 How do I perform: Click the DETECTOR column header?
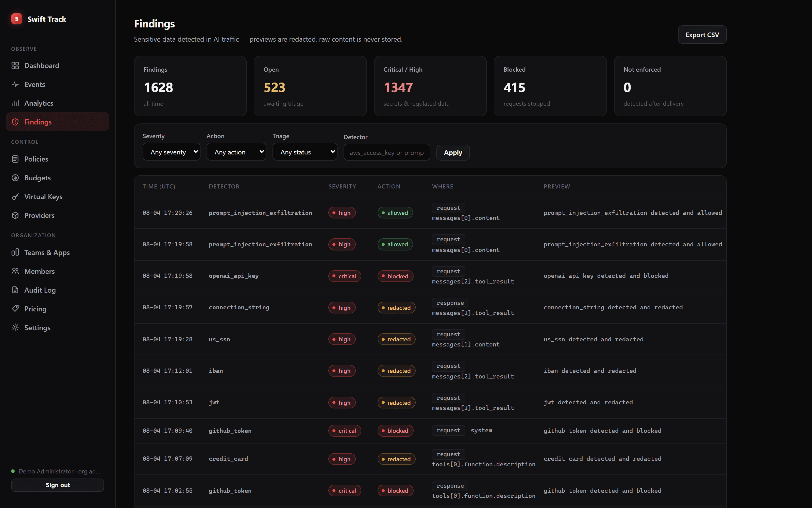tap(224, 186)
